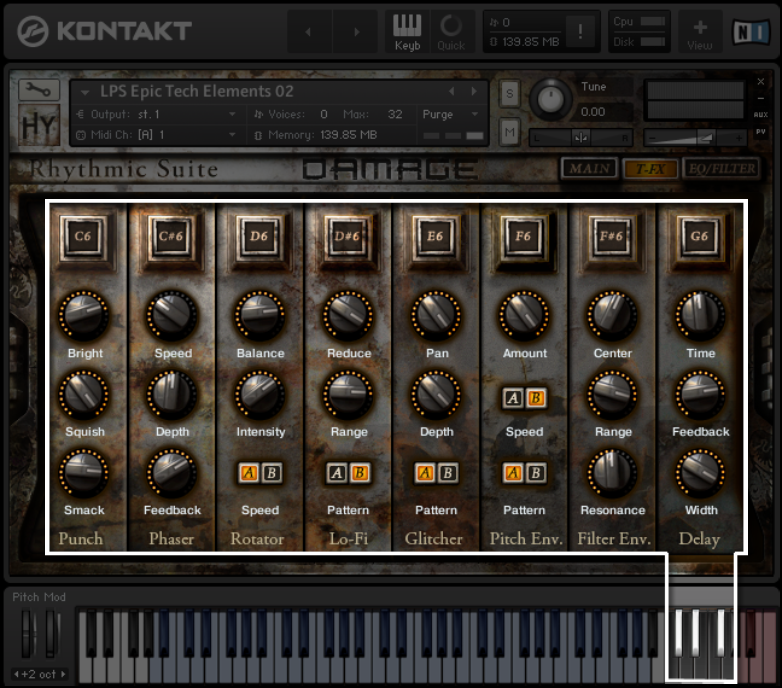Image resolution: width=782 pixels, height=688 pixels.
Task: Select Lo-Fi Pattern A
Action: [x=337, y=473]
